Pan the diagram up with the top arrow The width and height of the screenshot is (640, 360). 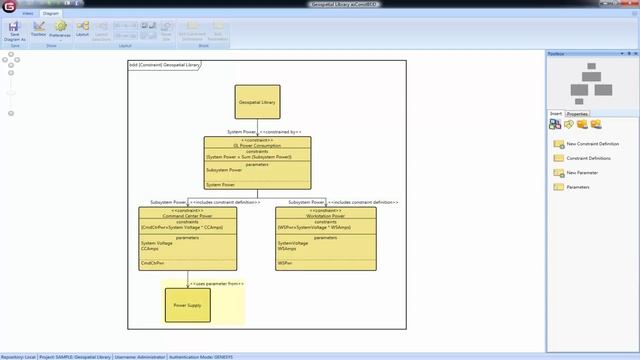pos(11,54)
